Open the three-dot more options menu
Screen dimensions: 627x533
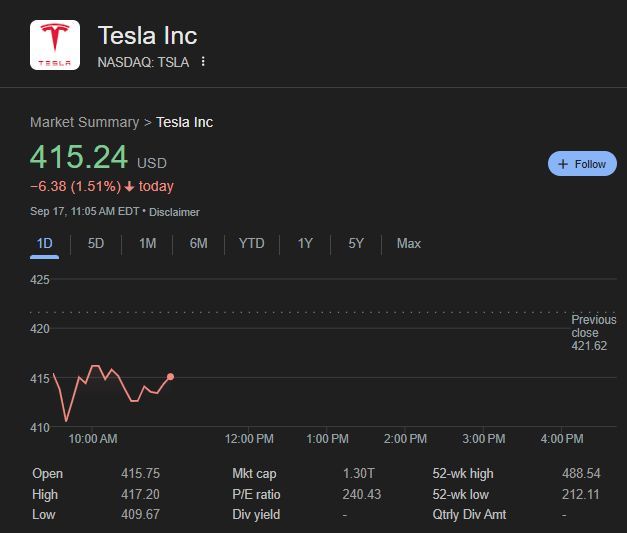pos(204,62)
